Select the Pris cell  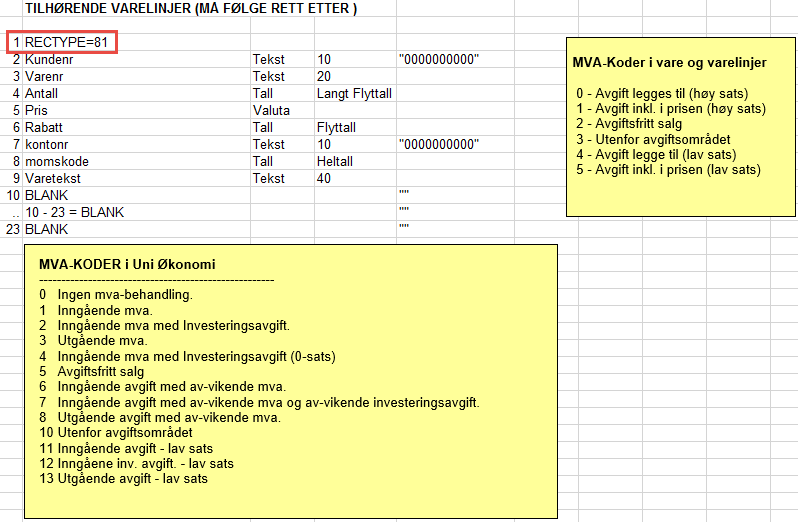[x=37, y=111]
